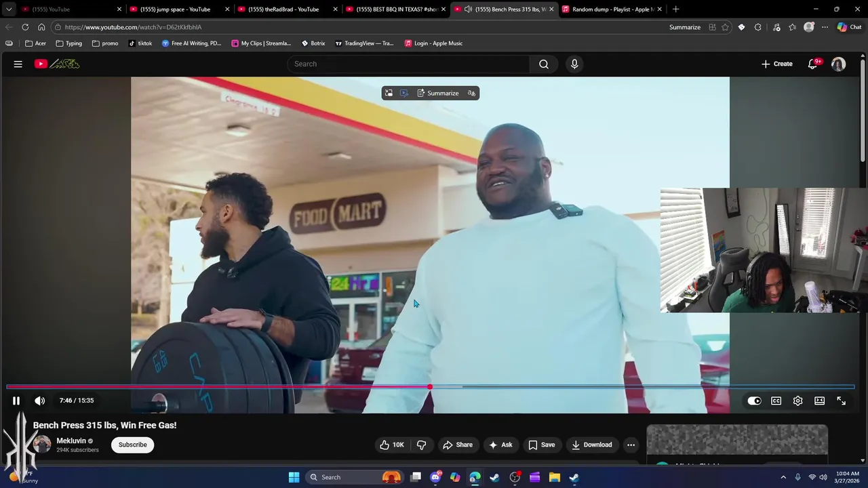Viewport: 868px width, 488px height.
Task: Like the video with thumbs up
Action: pyautogui.click(x=392, y=445)
